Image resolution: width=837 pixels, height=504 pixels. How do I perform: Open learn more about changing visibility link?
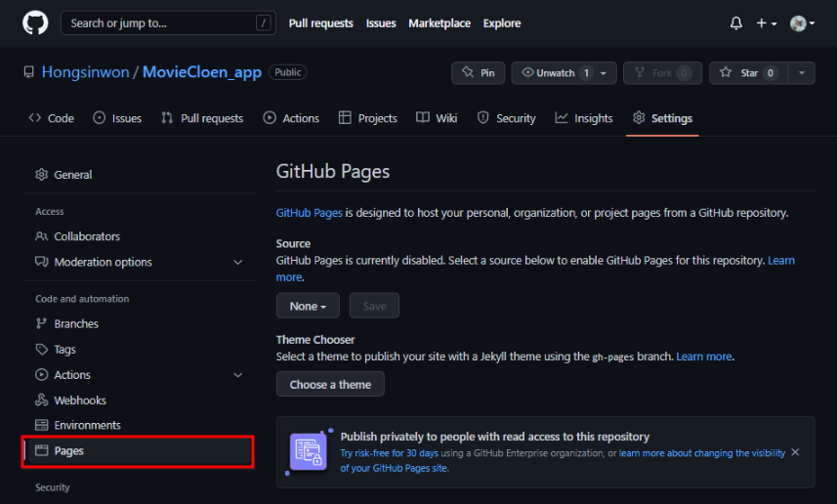(x=702, y=453)
